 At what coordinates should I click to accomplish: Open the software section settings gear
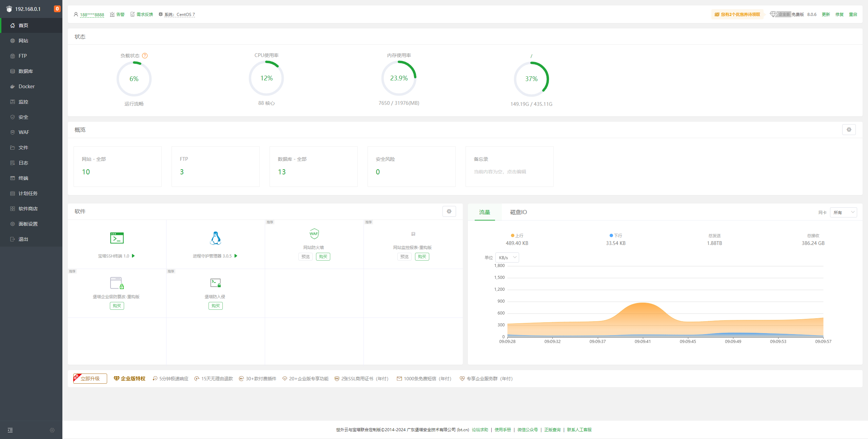click(449, 211)
